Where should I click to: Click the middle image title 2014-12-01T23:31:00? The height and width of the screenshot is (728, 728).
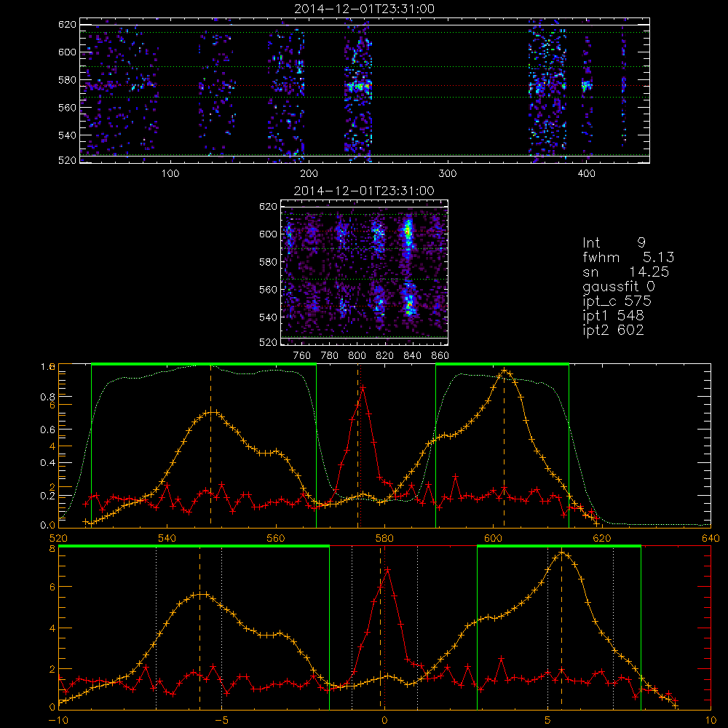pyautogui.click(x=365, y=191)
